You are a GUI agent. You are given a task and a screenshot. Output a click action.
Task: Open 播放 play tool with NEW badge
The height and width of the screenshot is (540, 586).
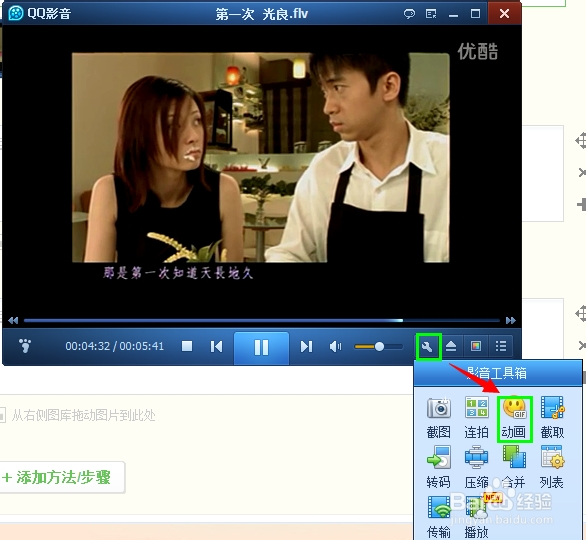click(x=478, y=517)
